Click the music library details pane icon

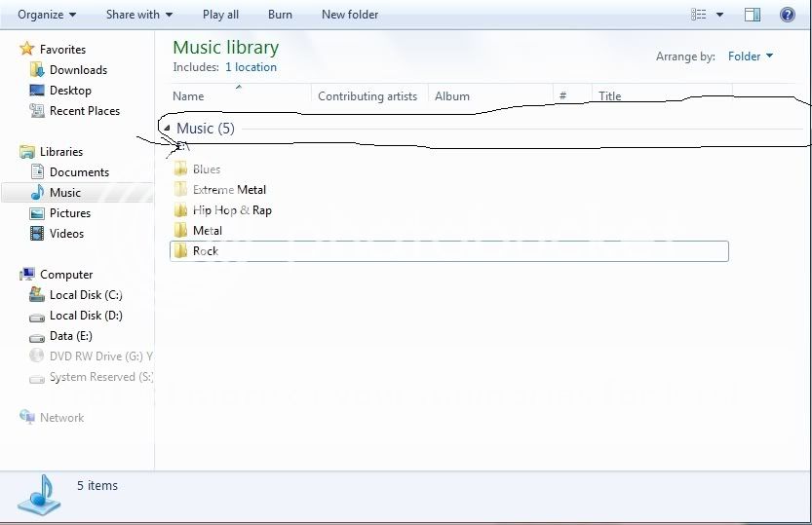coord(39,495)
